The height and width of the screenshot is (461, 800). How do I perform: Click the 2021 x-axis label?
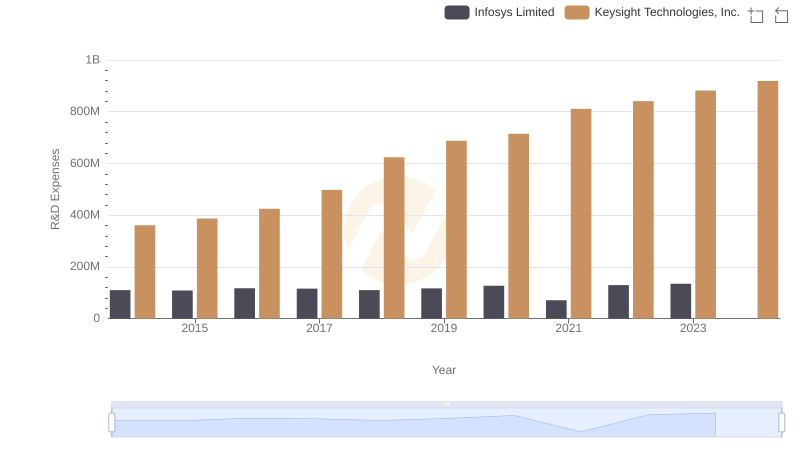click(568, 328)
